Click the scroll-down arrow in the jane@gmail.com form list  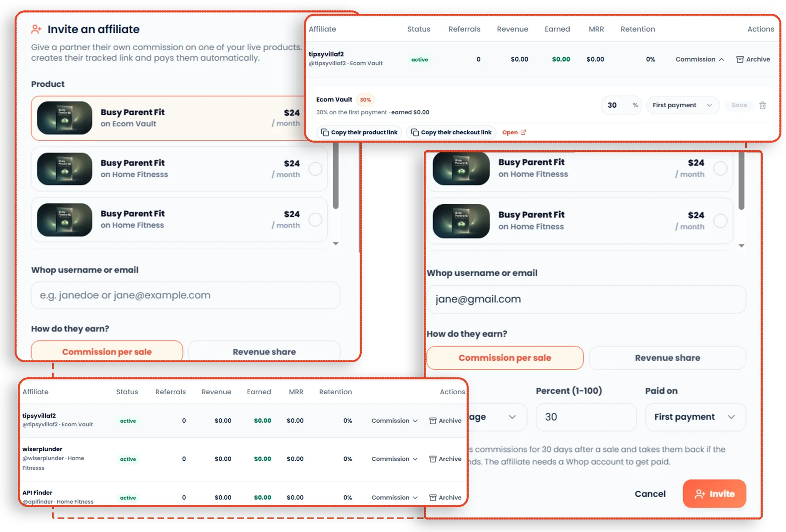[x=741, y=246]
